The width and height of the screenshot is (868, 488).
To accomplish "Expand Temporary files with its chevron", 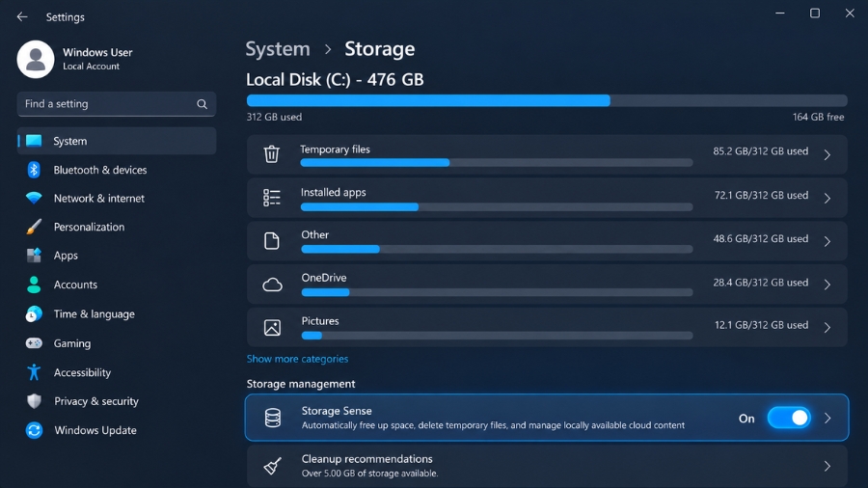I will tap(827, 155).
